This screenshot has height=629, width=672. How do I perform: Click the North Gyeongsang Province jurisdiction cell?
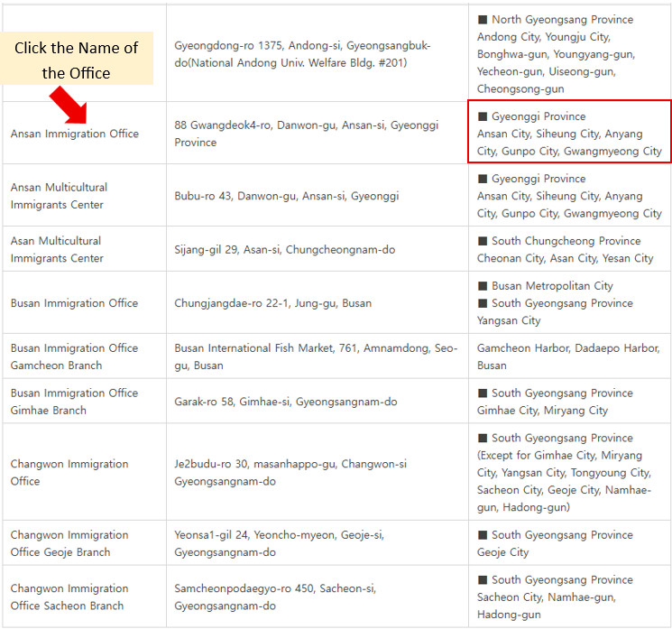tap(567, 53)
